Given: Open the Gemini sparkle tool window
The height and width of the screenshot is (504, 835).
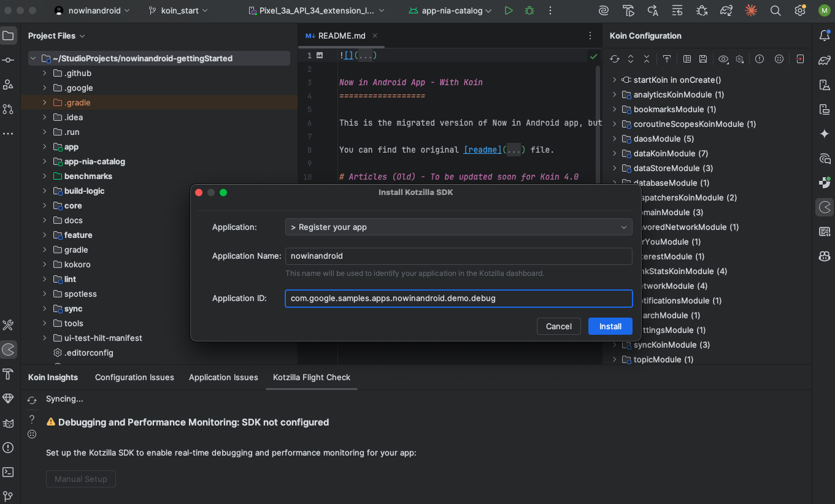Looking at the screenshot, I should click(x=825, y=134).
